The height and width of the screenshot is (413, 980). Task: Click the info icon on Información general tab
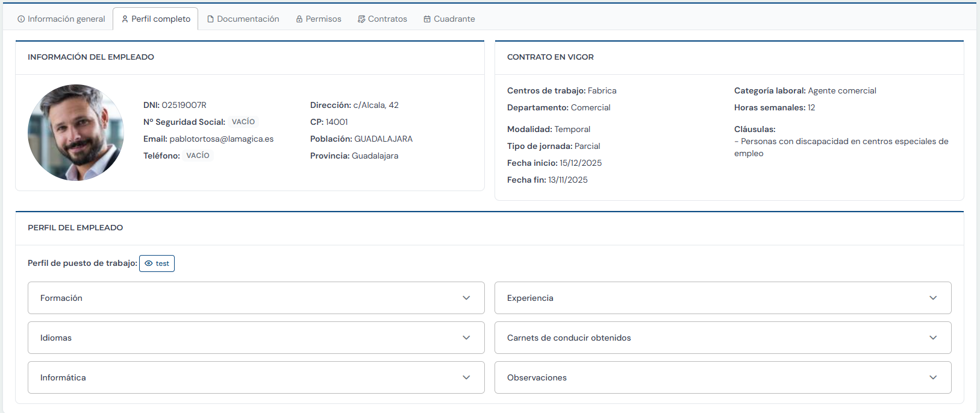[x=22, y=19]
